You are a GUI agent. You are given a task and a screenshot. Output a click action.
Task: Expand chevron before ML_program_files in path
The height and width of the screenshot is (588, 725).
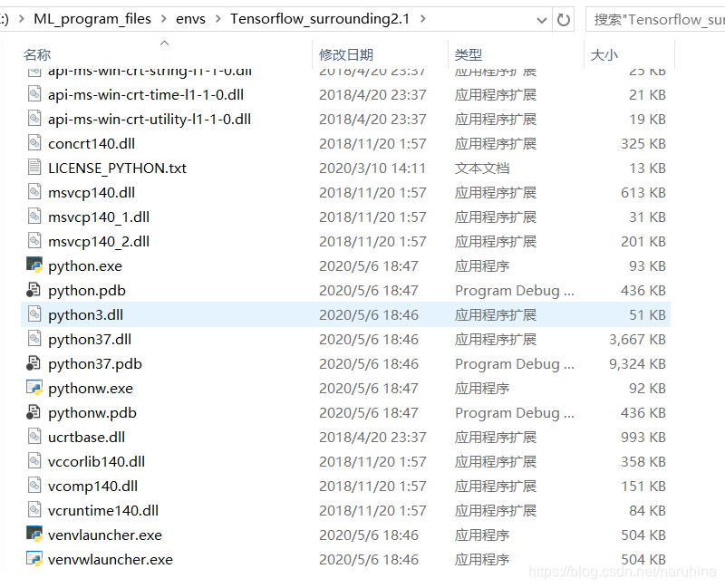coord(21,19)
